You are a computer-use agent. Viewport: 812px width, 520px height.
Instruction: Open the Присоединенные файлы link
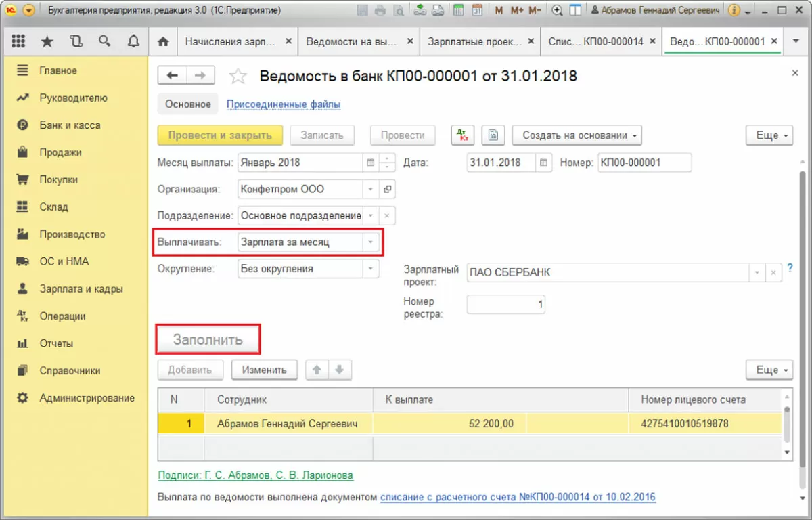point(283,104)
